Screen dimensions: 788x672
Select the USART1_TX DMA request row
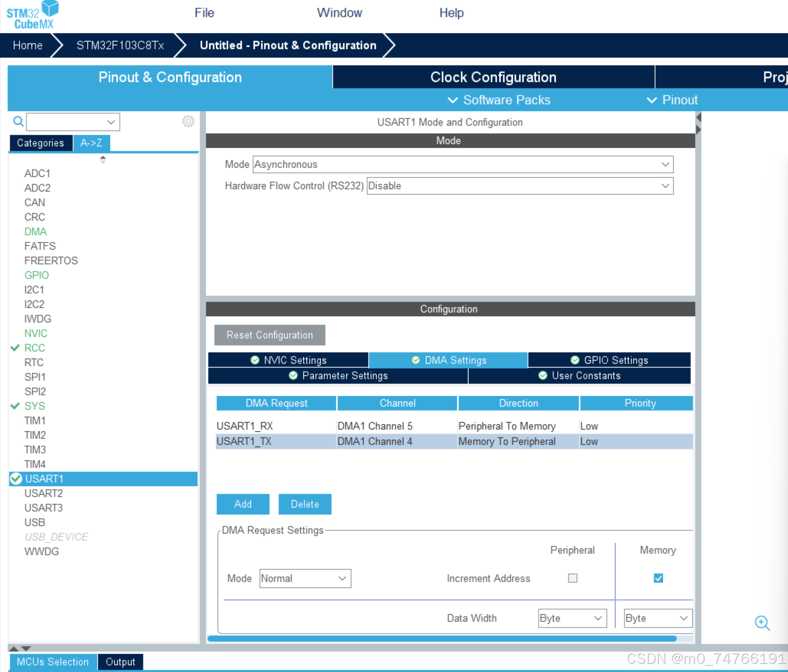pos(454,441)
